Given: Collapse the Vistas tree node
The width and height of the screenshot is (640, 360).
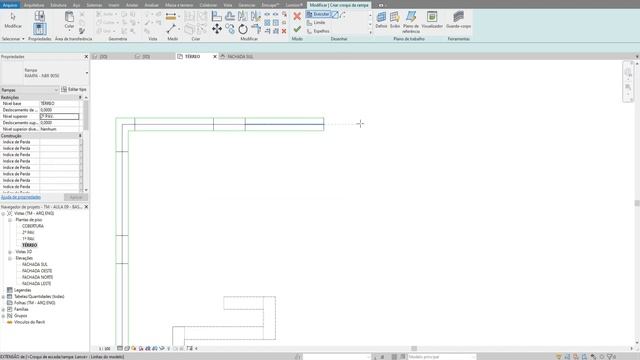Looking at the screenshot, I should click(3, 213).
